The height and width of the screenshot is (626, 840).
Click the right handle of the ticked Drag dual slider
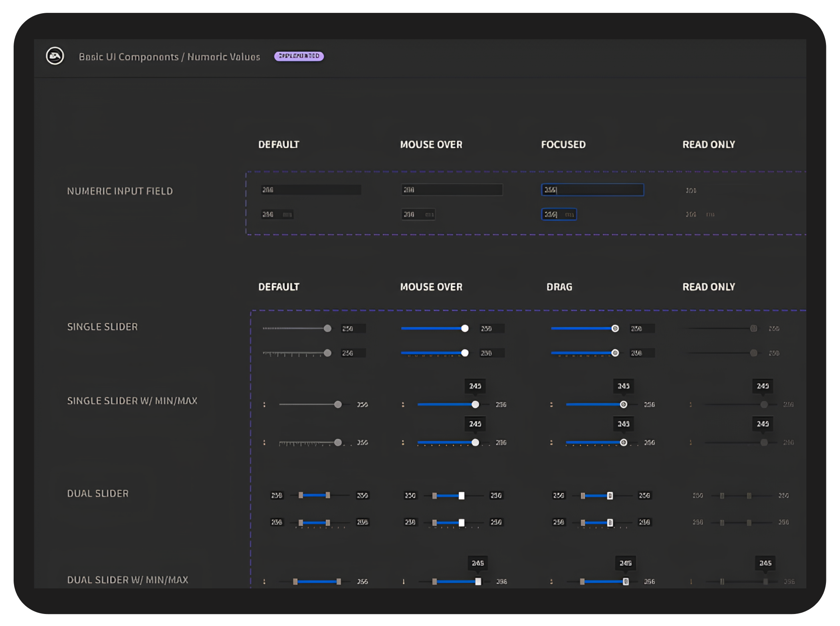[610, 523]
